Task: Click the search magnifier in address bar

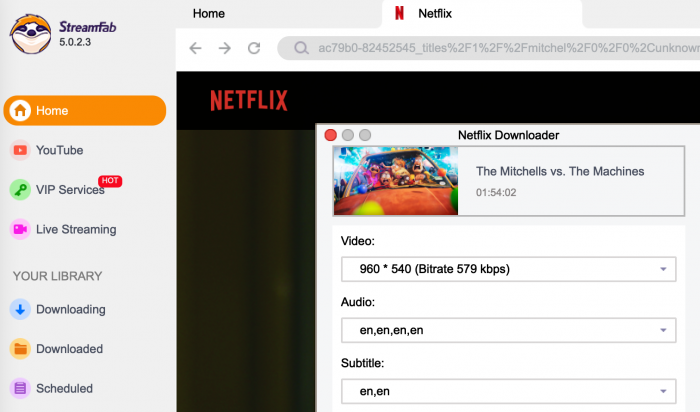Action: pyautogui.click(x=301, y=48)
